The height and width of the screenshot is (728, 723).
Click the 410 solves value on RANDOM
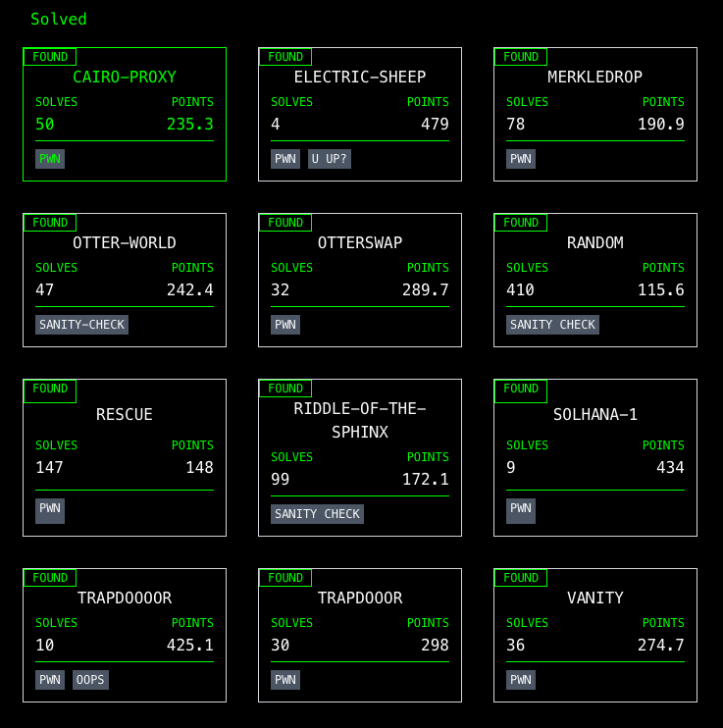pos(521,289)
